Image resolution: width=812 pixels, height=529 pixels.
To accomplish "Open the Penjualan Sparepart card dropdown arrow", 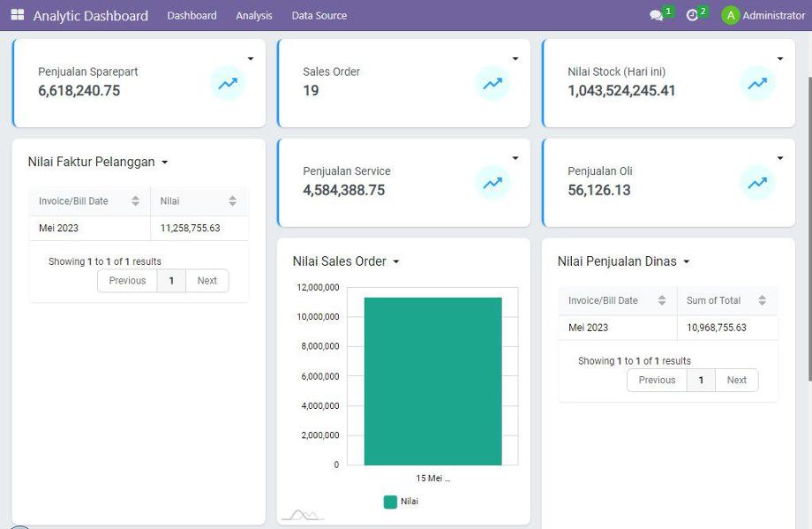I will tap(251, 59).
